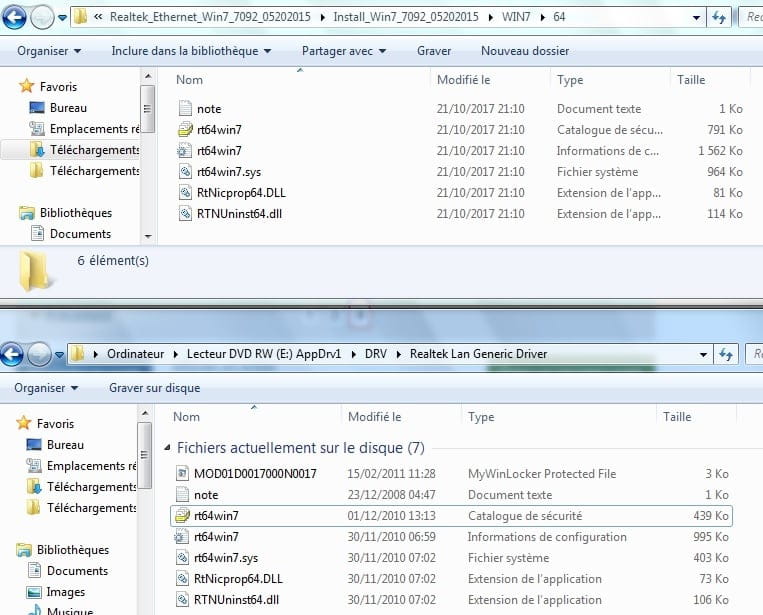
Task: Select rt64win7.sys icon in bottom window
Action: (182, 557)
